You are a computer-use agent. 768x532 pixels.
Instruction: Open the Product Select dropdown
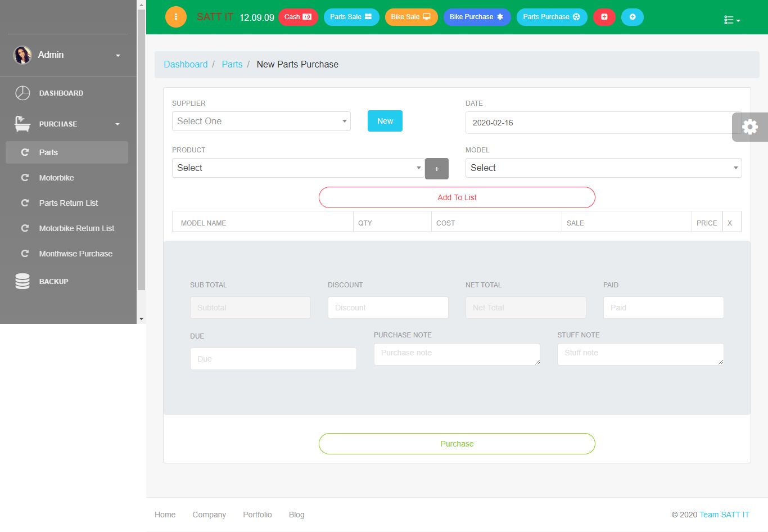(x=298, y=168)
